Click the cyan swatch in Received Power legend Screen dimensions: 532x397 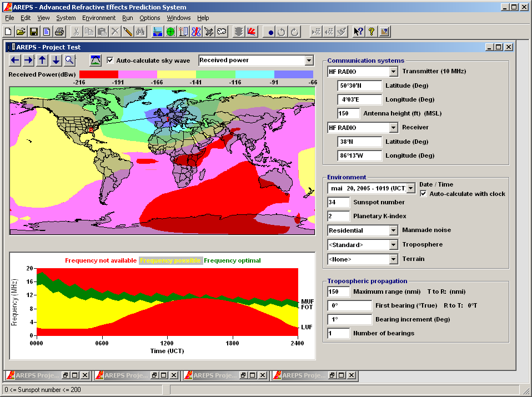(x=254, y=74)
